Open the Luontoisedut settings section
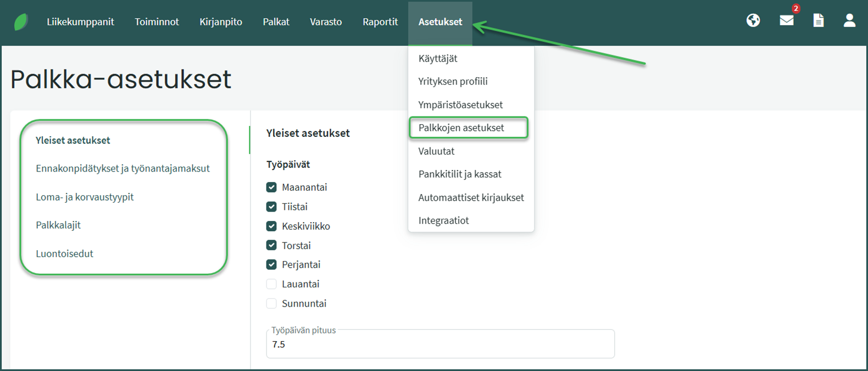This screenshot has width=868, height=371. [64, 254]
